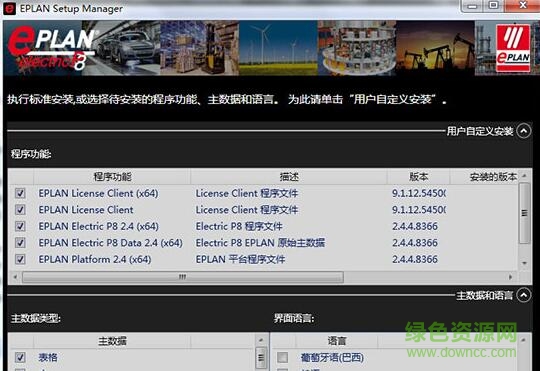
Task: Click the 表格 master data row text
Action: (x=48, y=357)
